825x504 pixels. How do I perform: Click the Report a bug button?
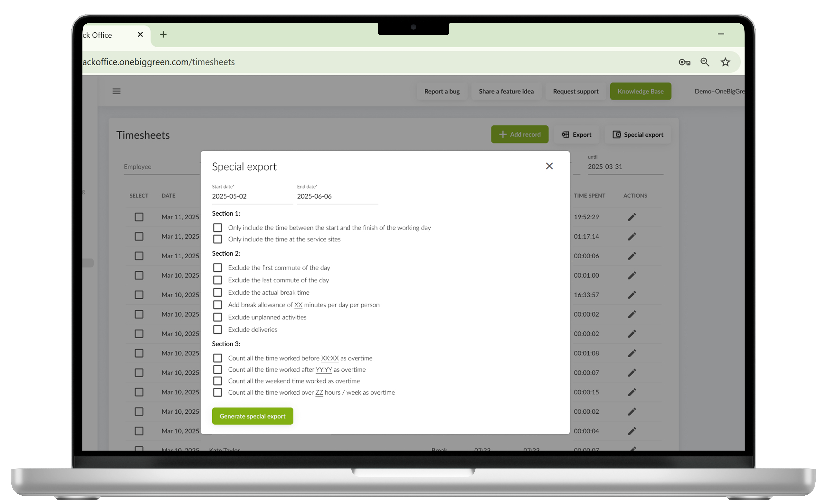coord(442,91)
